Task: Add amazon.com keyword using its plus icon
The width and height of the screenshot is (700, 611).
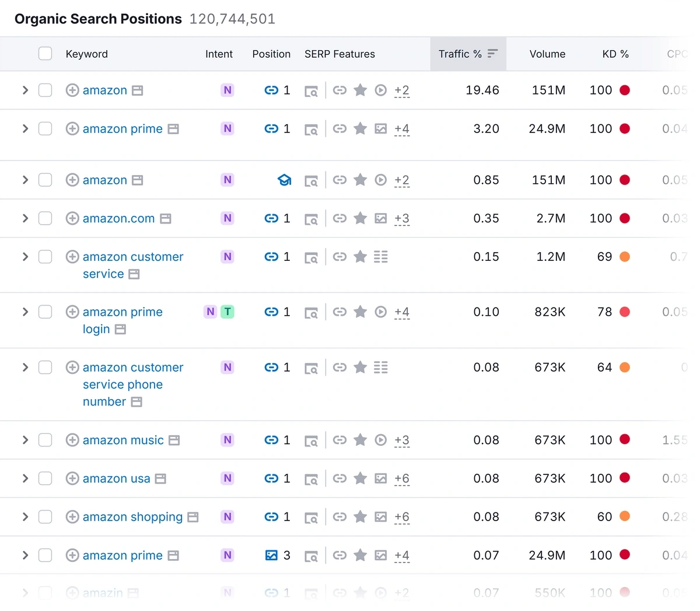Action: click(72, 218)
